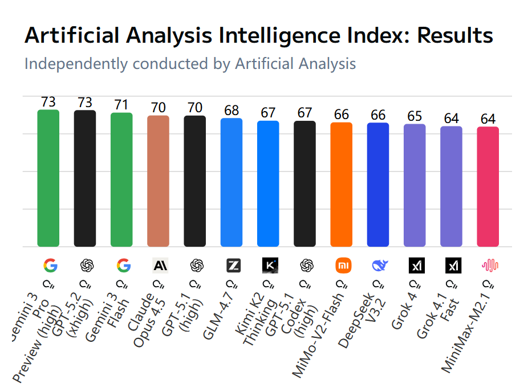Click the orange MiMo-V2-Flash bar
This screenshot has width=532, height=392.
[342, 185]
